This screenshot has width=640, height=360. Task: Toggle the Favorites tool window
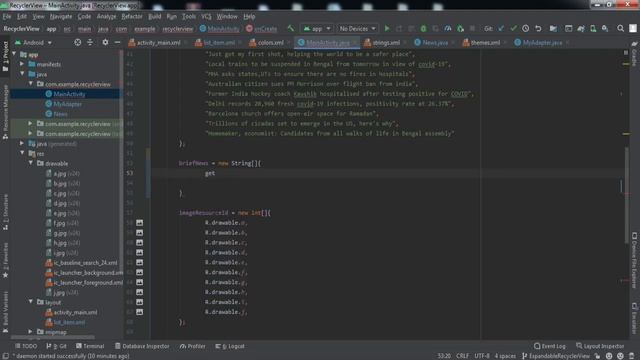coord(5,260)
